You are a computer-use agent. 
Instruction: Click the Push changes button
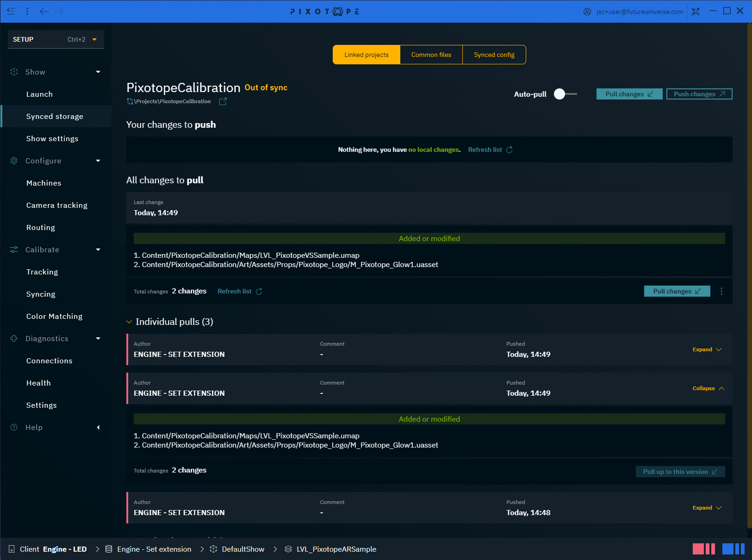click(699, 94)
